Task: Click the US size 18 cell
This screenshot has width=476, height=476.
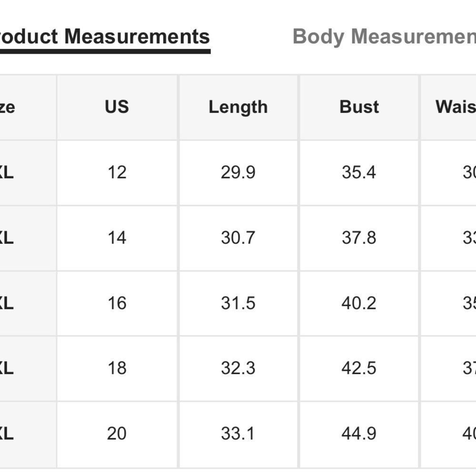Action: 117,368
